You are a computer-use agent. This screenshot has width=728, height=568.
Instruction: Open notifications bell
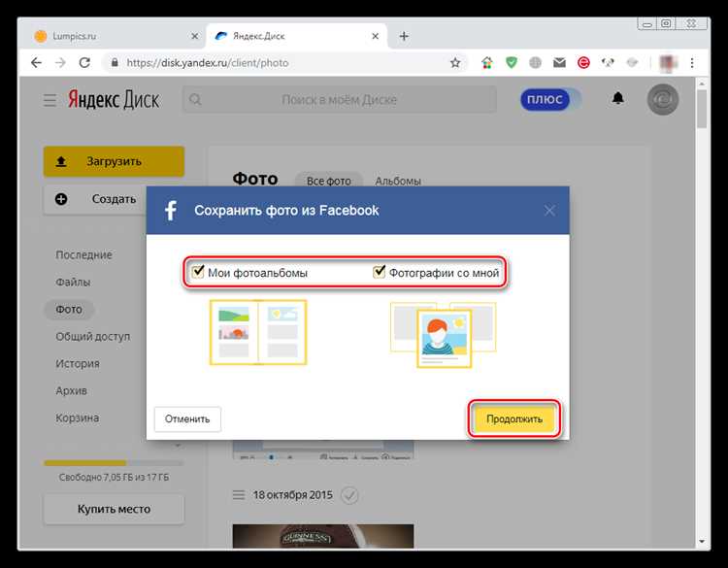(617, 98)
